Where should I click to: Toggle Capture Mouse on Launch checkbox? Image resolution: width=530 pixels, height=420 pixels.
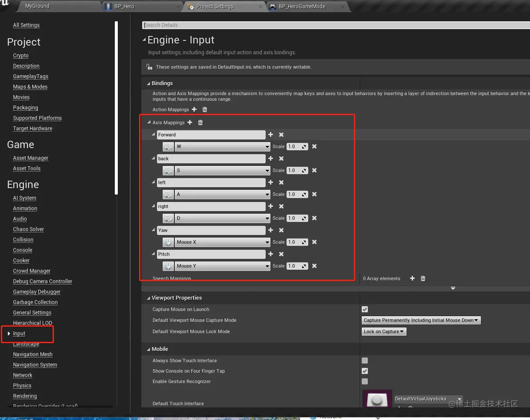(x=365, y=309)
